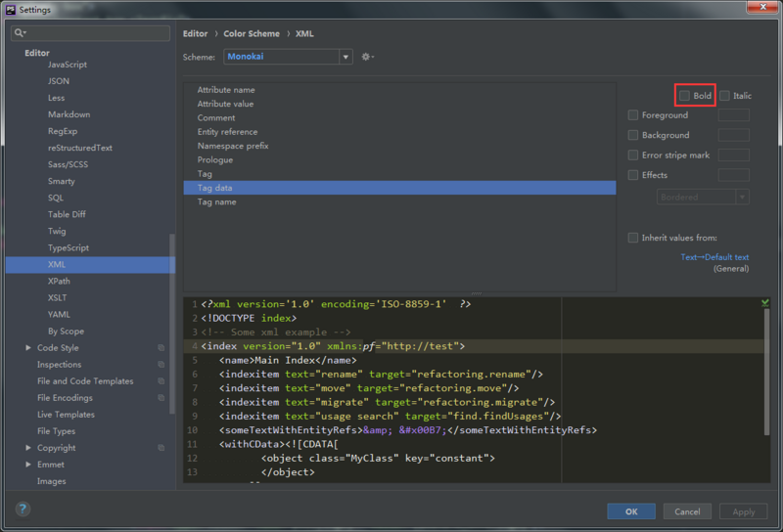
Task: Pick the Background color swatch
Action: point(733,135)
